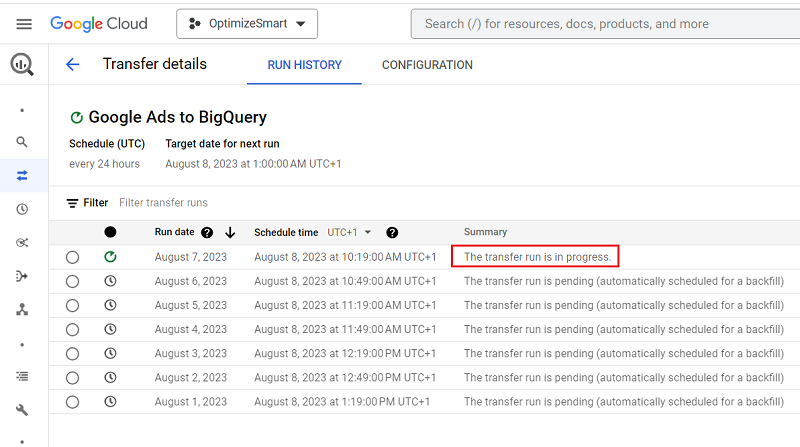Viewport: 800px width, 447px height.
Task: Select the August 5, 2023 run radio button
Action: [72, 305]
